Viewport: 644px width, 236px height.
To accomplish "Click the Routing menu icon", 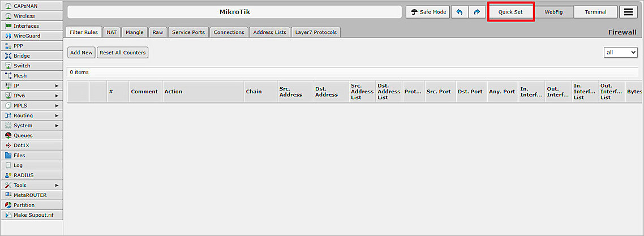I will (8, 115).
